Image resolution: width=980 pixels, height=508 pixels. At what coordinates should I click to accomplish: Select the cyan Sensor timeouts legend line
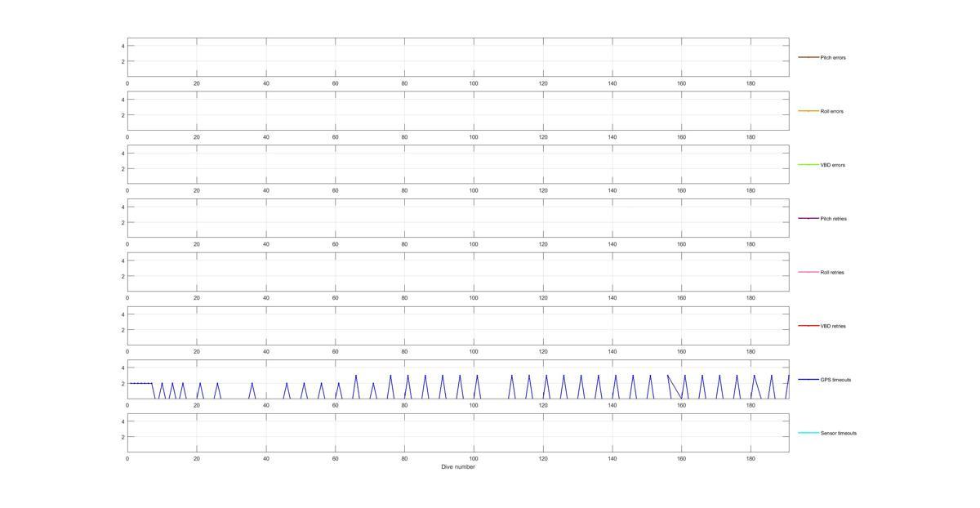808,433
